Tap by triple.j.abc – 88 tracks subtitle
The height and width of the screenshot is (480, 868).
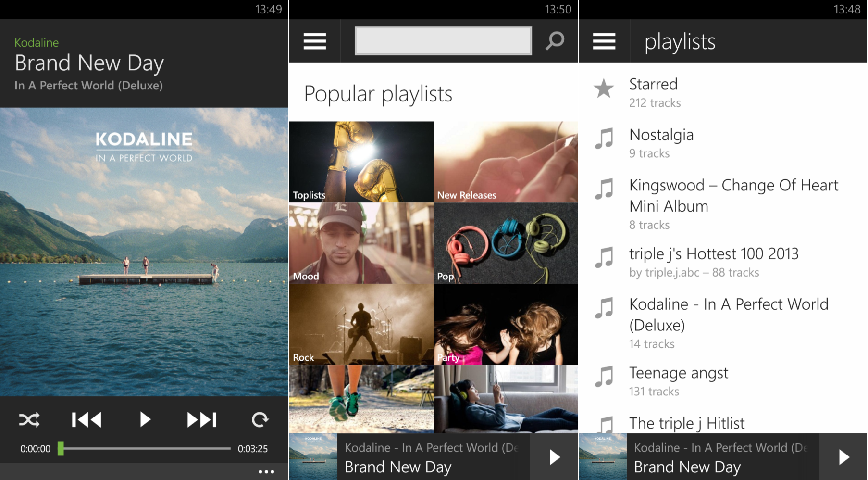coord(694,273)
